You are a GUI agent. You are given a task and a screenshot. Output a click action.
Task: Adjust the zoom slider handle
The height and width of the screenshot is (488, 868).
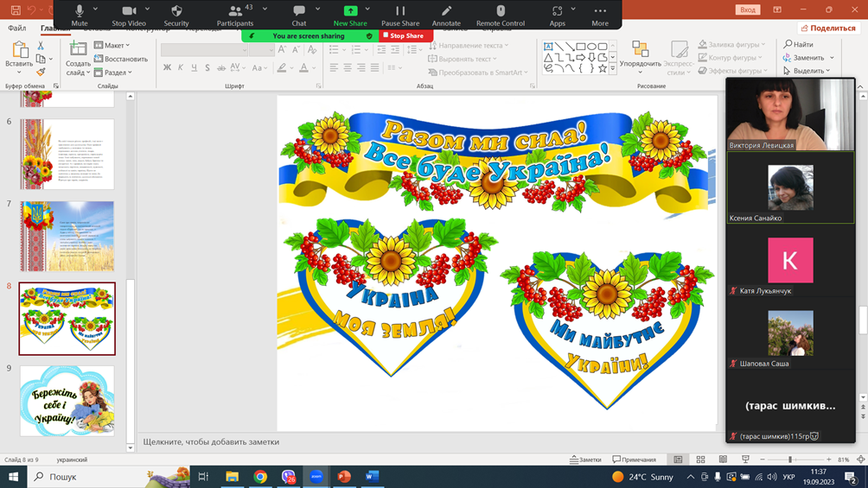coord(790,459)
